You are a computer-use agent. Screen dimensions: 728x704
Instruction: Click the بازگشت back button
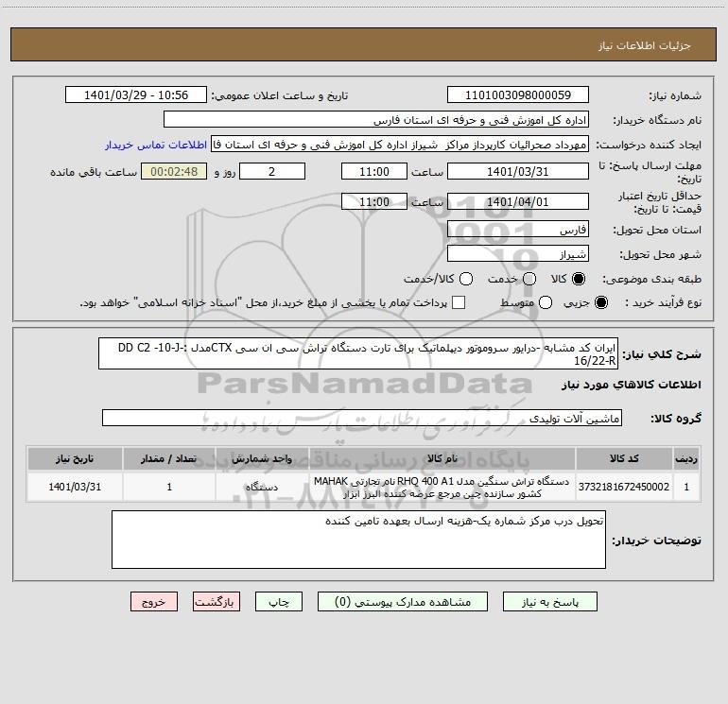pyautogui.click(x=217, y=601)
